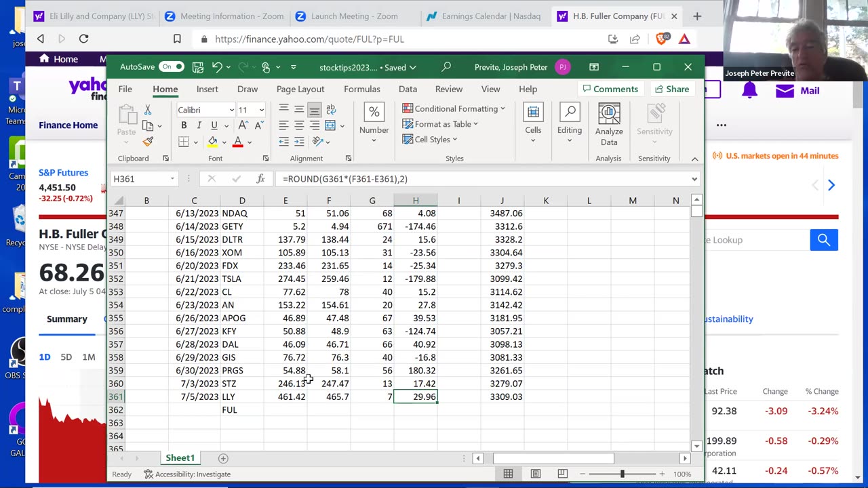Open the Borders dropdown arrow

[x=196, y=142]
